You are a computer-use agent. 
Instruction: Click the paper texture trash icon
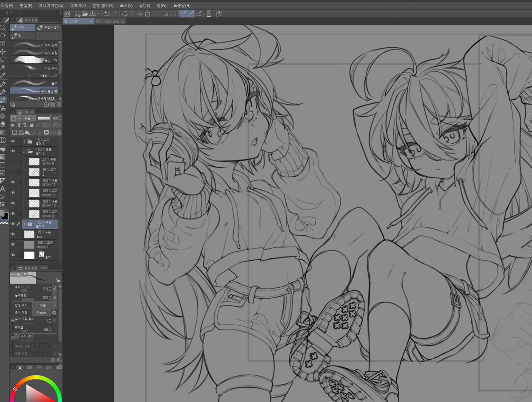[54, 312]
